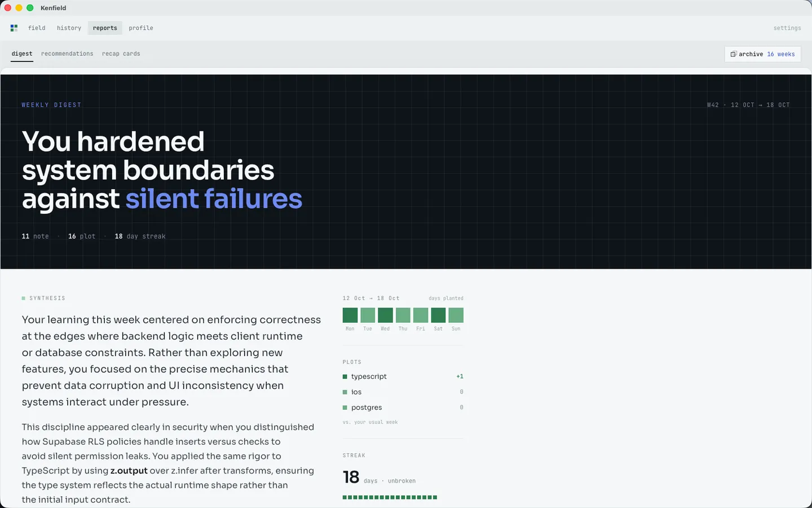
Task: Click the Mon day-planted square
Action: 350,315
